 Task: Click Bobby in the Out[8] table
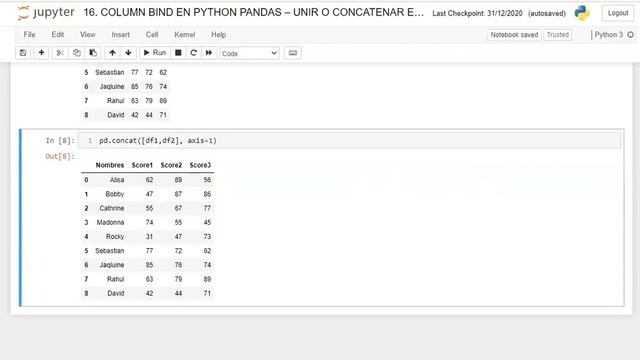115,194
